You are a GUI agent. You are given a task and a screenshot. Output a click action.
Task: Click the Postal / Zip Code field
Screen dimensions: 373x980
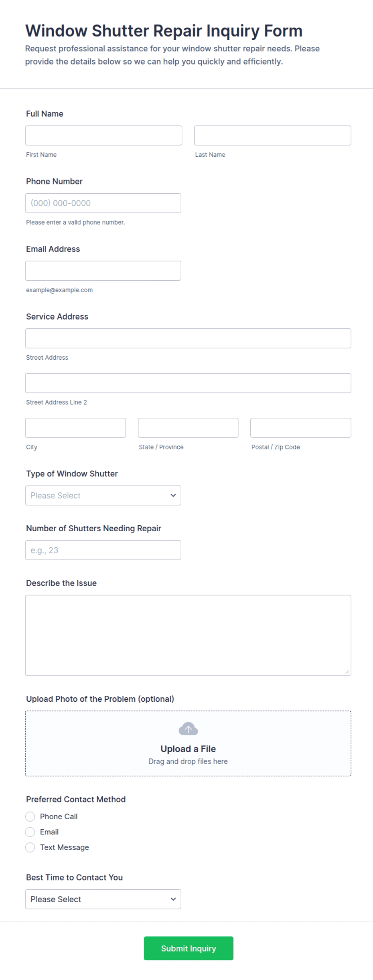[301, 428]
